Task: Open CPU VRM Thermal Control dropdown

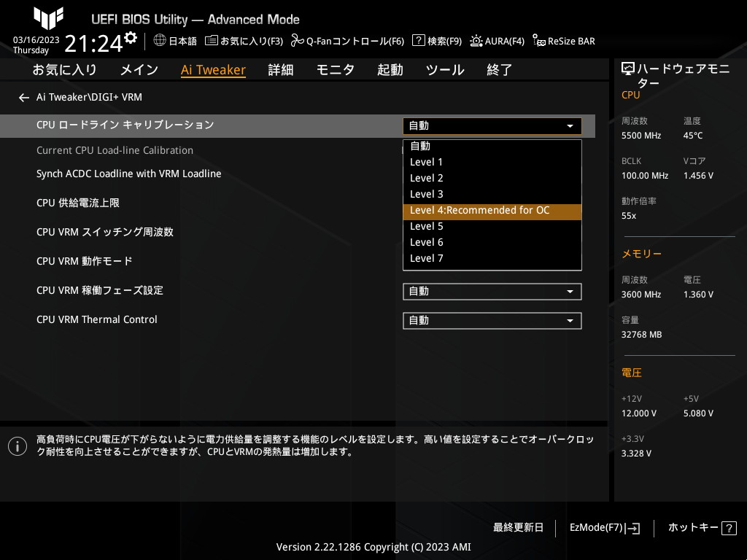Action: pyautogui.click(x=492, y=321)
